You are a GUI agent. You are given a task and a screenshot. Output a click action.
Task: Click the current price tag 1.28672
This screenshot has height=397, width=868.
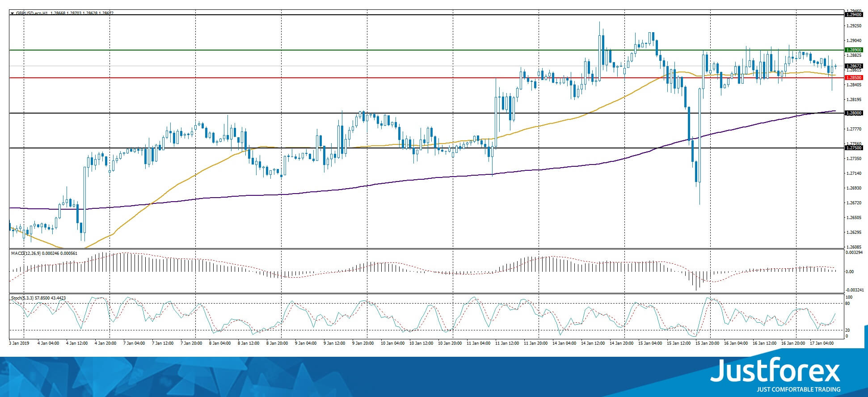coord(853,66)
